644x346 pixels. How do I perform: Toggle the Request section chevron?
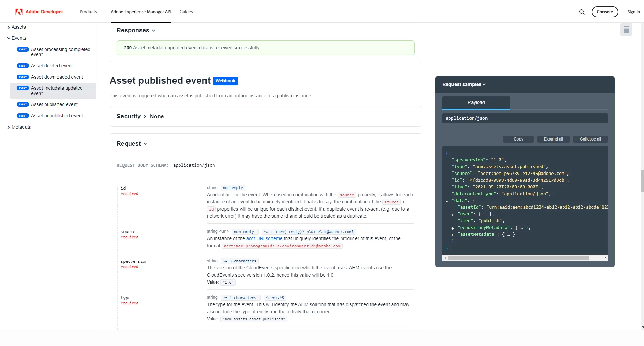[x=145, y=144]
